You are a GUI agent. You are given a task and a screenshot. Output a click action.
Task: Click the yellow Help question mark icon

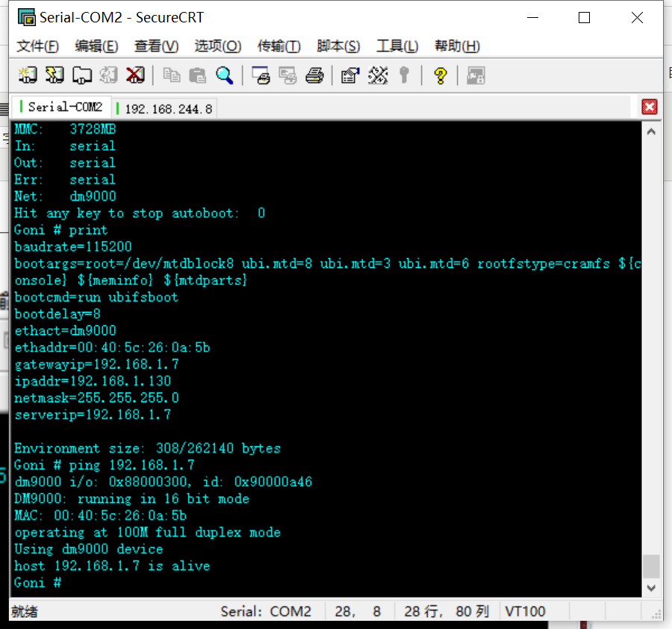440,75
